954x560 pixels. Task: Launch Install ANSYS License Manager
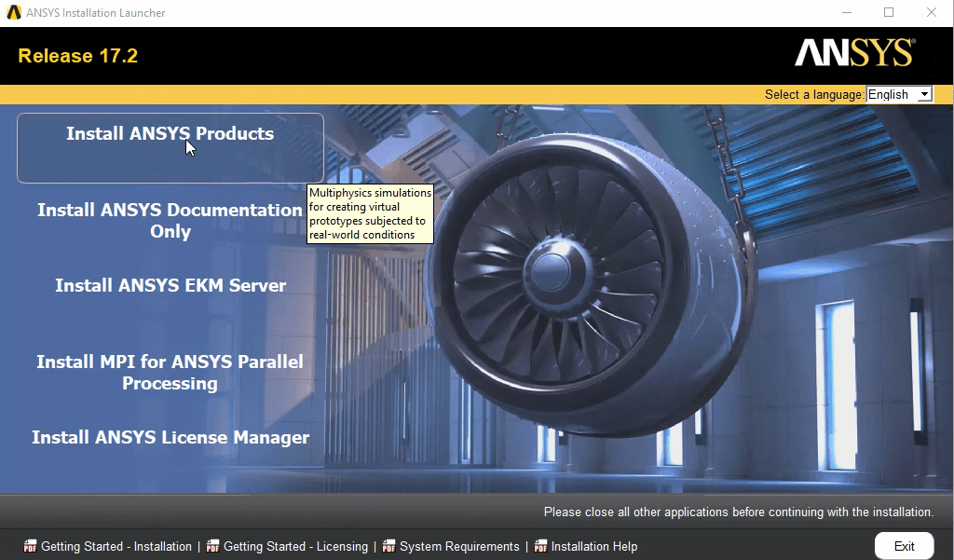(170, 438)
